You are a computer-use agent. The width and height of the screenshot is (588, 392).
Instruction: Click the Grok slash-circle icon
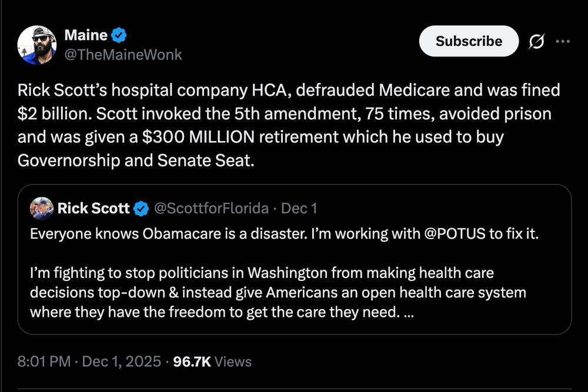(x=536, y=42)
